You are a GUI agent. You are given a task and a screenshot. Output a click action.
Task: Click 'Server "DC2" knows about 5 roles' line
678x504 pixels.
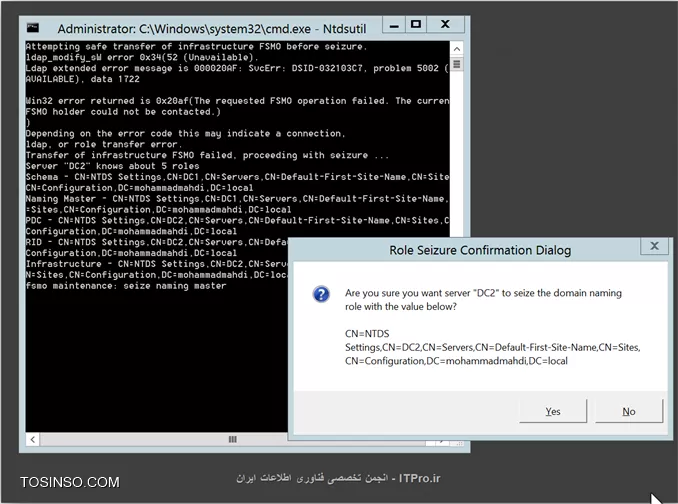tap(112, 166)
